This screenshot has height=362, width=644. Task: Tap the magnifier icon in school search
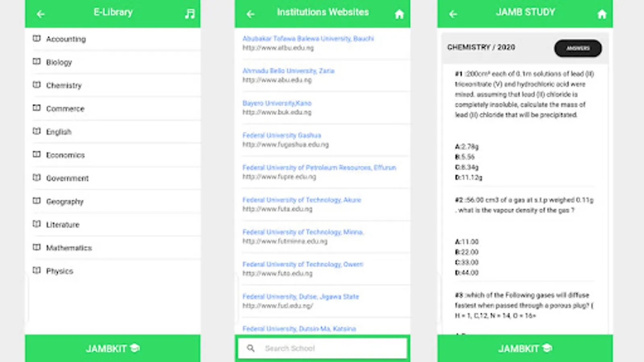coord(250,348)
